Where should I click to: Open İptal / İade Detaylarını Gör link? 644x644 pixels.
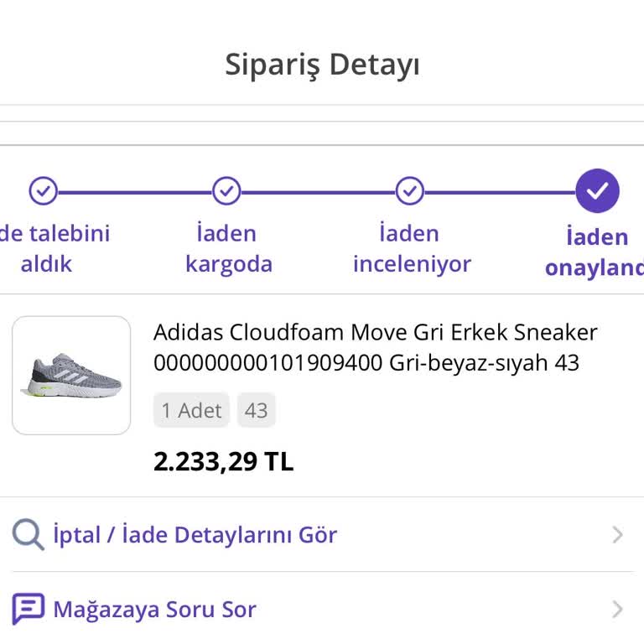[195, 535]
